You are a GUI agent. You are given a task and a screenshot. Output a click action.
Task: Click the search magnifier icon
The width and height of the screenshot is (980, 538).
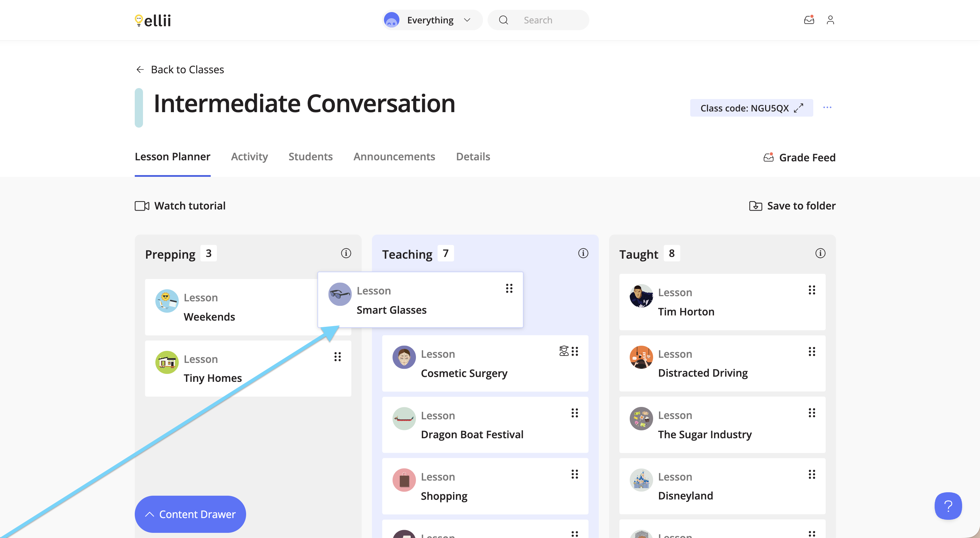click(x=503, y=20)
